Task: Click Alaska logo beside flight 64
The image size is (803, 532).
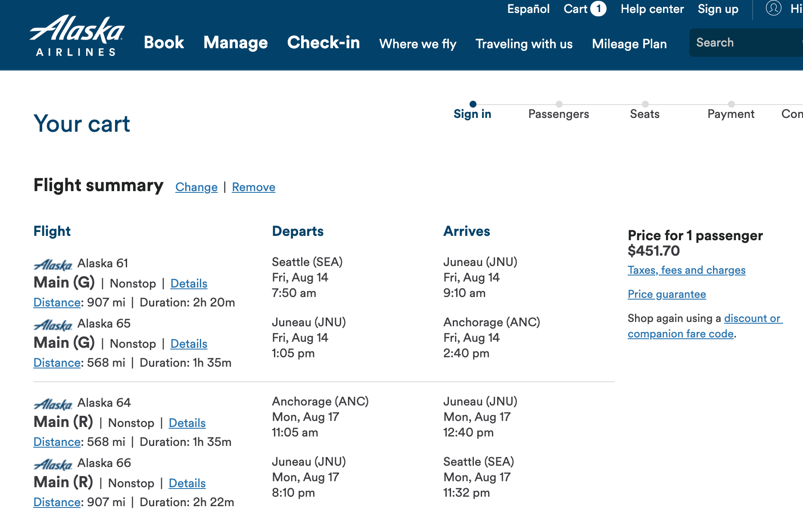Action: 53,404
